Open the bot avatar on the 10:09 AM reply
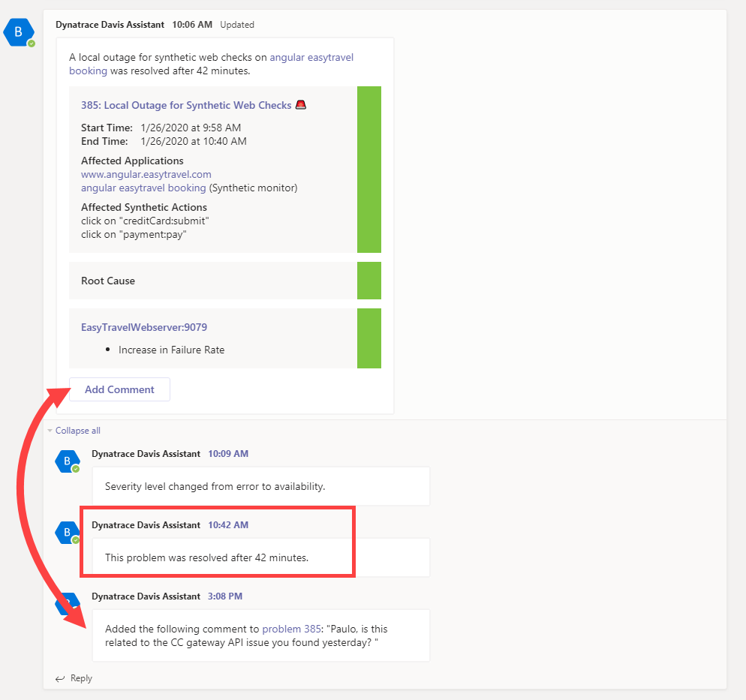This screenshot has height=700, width=746. [67, 461]
